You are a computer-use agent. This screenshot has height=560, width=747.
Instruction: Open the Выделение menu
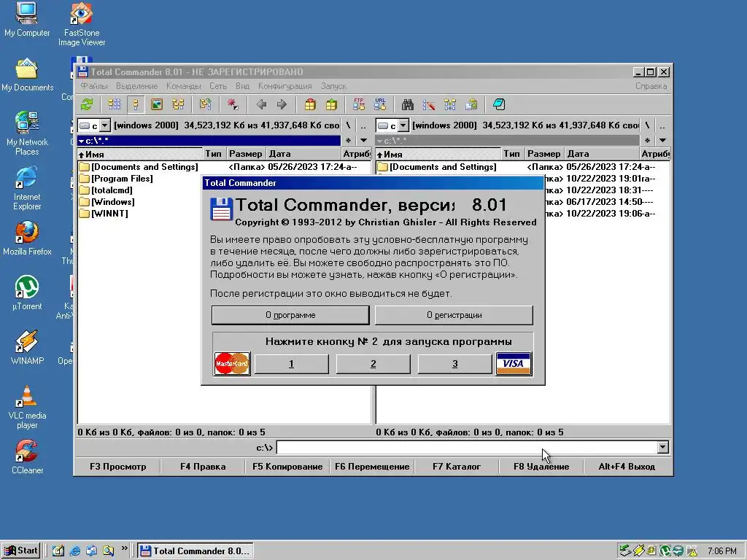[x=136, y=86]
